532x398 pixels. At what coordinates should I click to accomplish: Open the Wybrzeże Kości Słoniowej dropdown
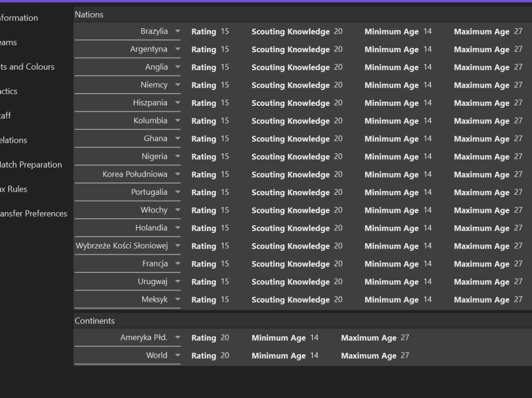pyautogui.click(x=128, y=246)
